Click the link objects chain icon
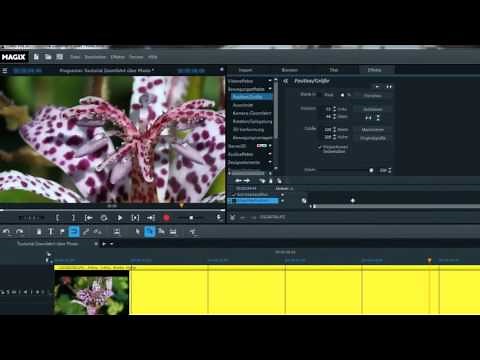Screen dimensions: 480x360 click(x=86, y=232)
